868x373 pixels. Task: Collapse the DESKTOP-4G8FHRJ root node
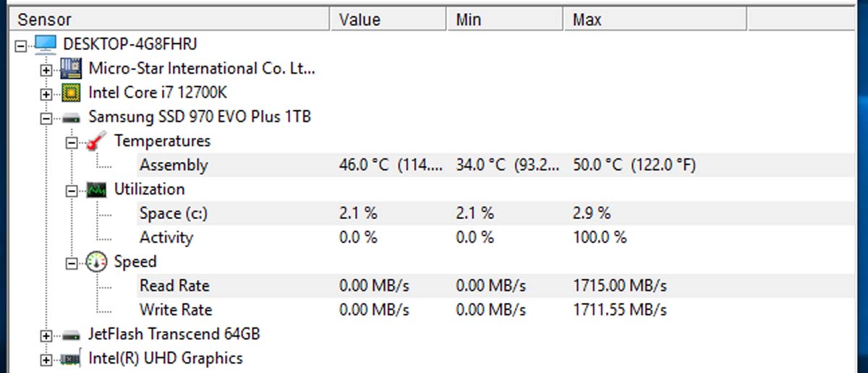pos(21,46)
